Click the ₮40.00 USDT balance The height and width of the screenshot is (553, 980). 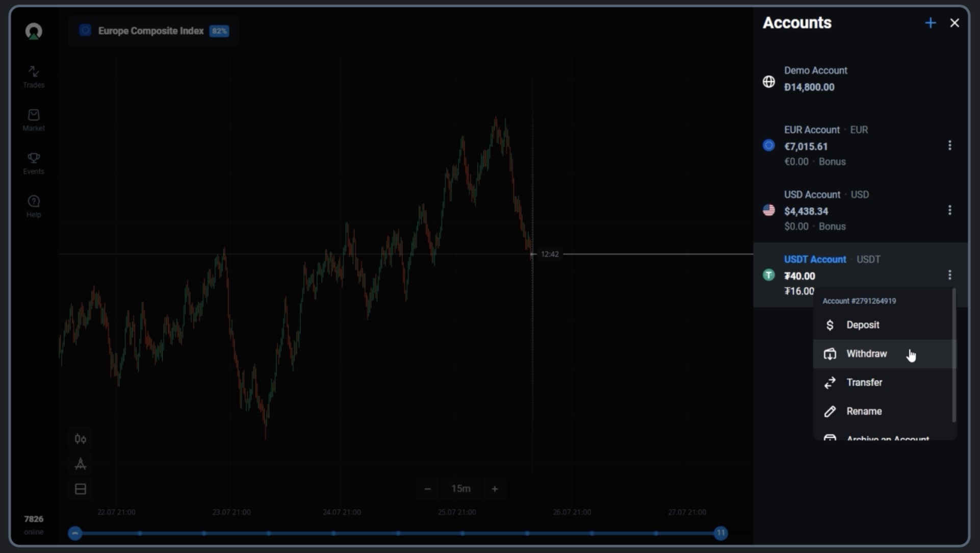point(800,276)
